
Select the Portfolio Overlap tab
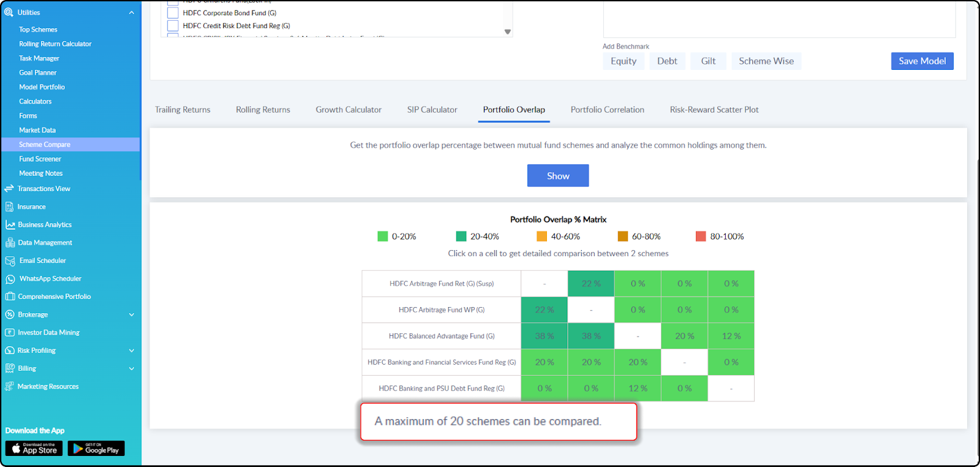(514, 110)
